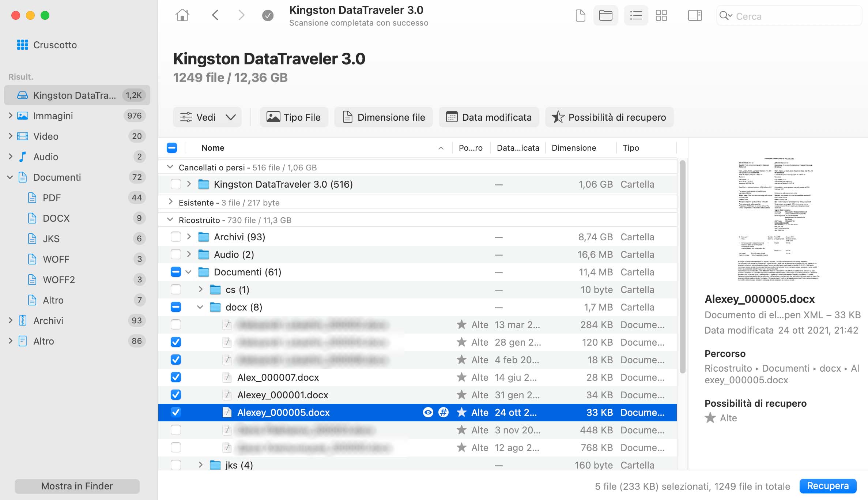
Task: Navigate back with the left arrow
Action: [215, 15]
